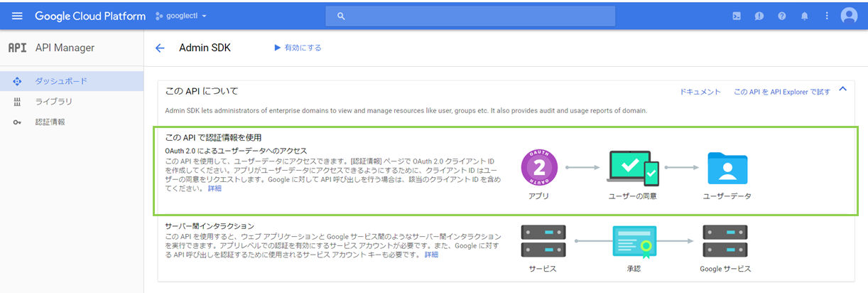
Task: Select 認証情報 in the sidebar
Action: tap(72, 122)
